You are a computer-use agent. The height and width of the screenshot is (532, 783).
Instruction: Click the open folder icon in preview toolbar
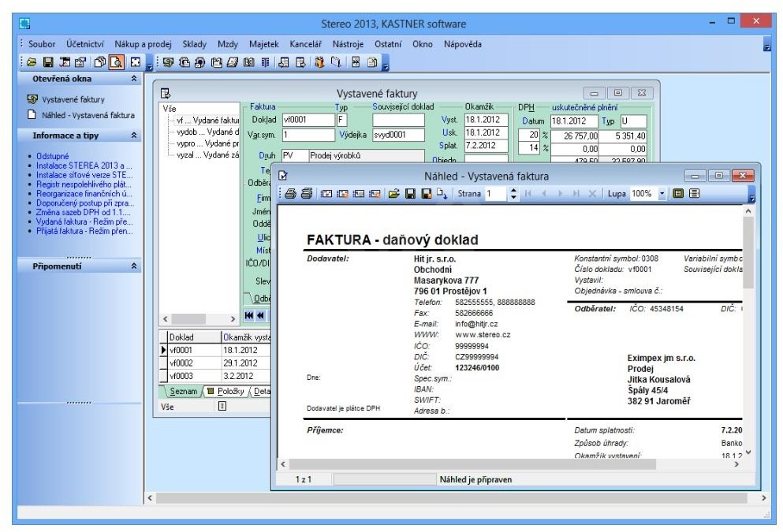point(394,194)
